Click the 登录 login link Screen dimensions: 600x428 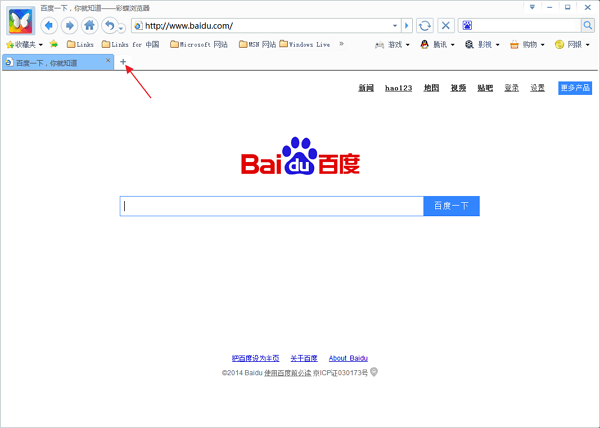pos(512,88)
